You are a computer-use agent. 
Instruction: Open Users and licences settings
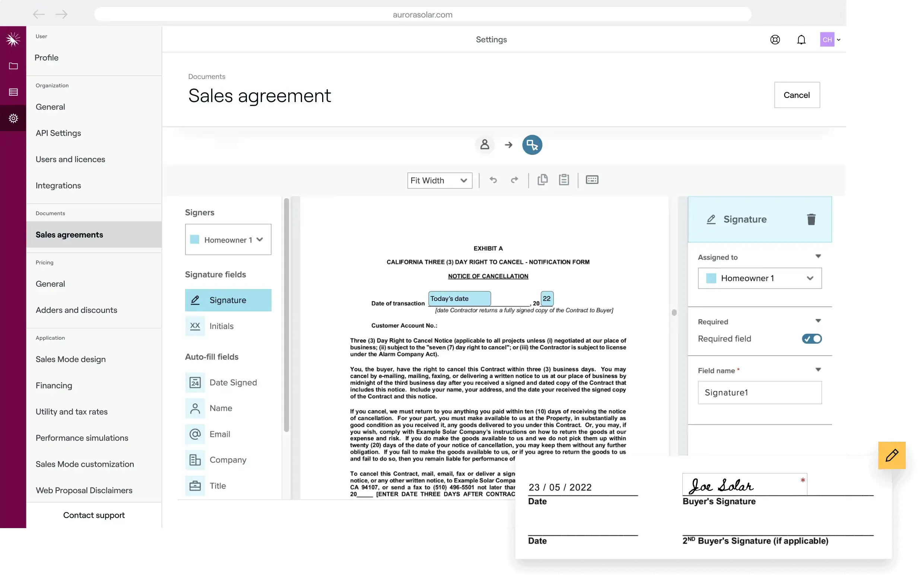(x=70, y=159)
